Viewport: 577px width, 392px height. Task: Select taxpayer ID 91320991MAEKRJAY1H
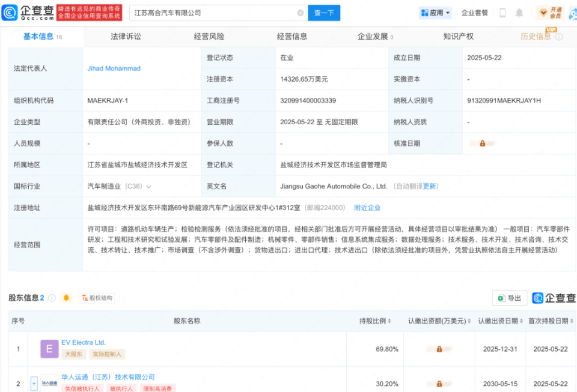tap(504, 100)
